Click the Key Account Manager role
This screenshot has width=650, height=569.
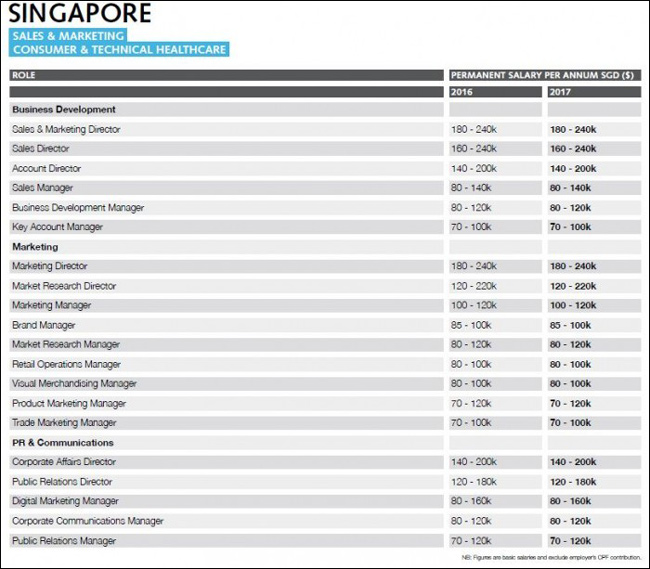coord(58,227)
